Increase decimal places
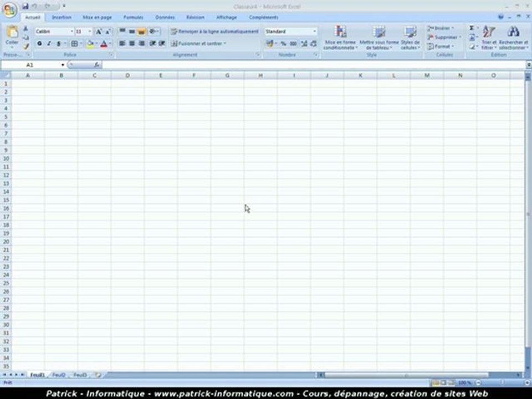Screen dimensions: 532x399 click(x=304, y=43)
